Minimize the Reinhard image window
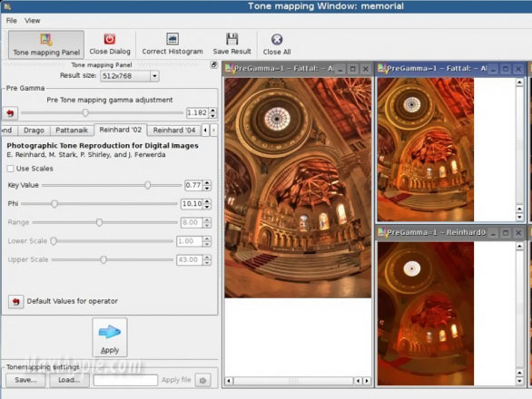The width and height of the screenshot is (532, 399). (x=493, y=232)
